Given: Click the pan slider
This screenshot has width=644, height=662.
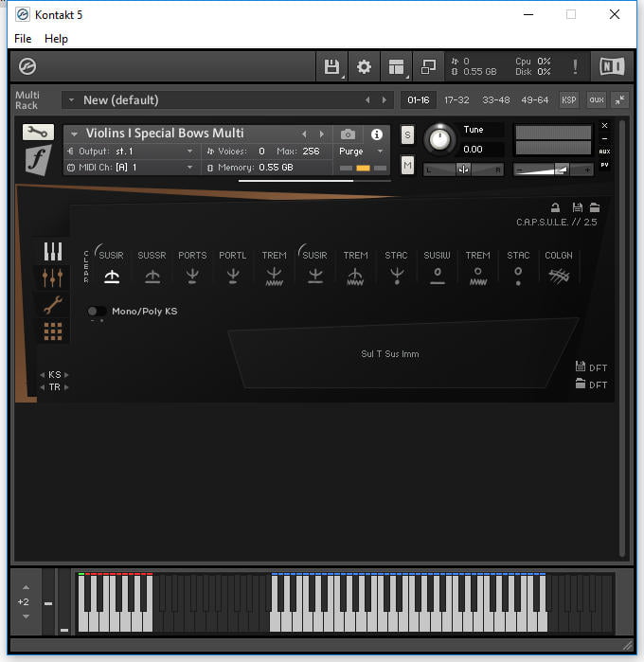Looking at the screenshot, I should point(463,170).
